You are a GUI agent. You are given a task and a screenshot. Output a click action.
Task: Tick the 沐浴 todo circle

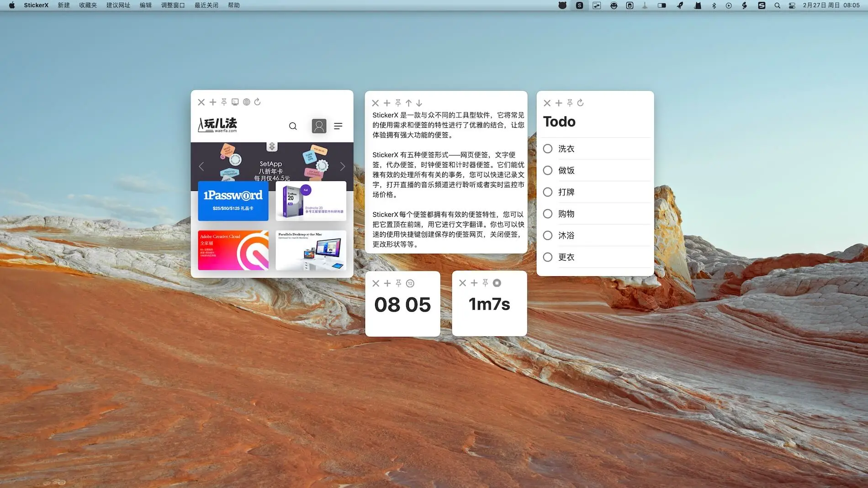pos(548,236)
